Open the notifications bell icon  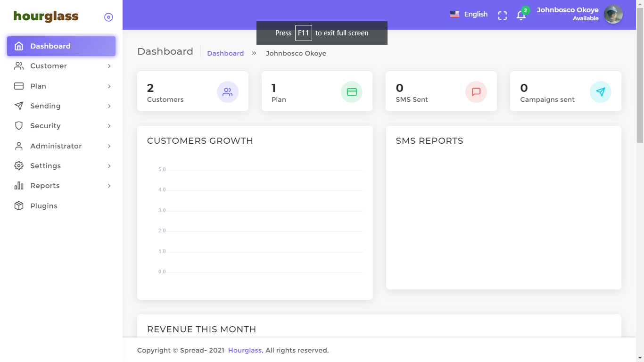pos(521,15)
